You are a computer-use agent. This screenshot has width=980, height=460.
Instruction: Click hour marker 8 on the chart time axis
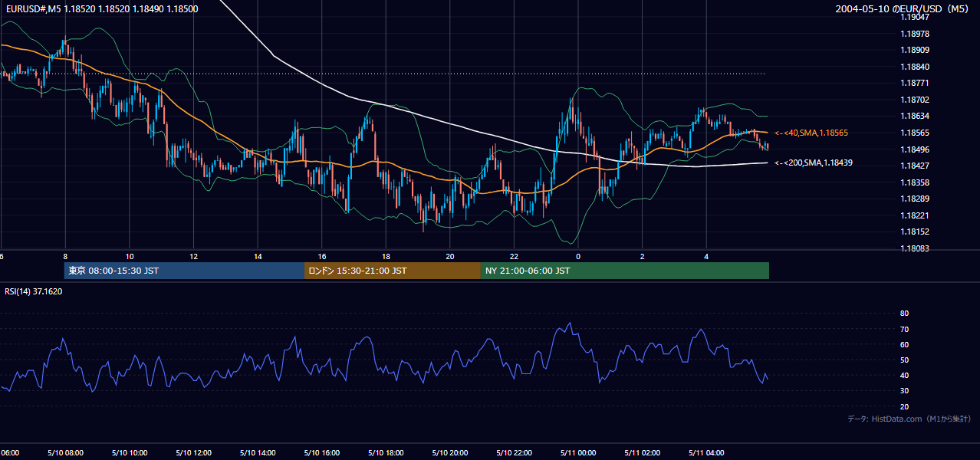point(65,256)
